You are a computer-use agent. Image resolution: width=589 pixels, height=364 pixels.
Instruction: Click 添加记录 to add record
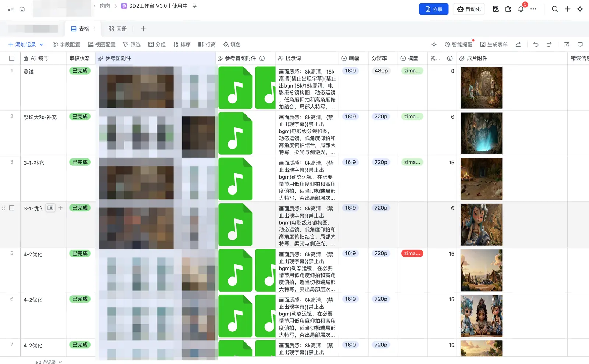tap(22, 44)
